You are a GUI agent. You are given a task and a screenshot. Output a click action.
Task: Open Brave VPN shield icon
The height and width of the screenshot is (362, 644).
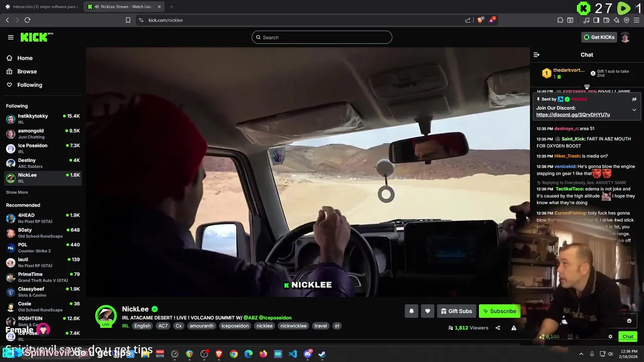[x=626, y=20]
